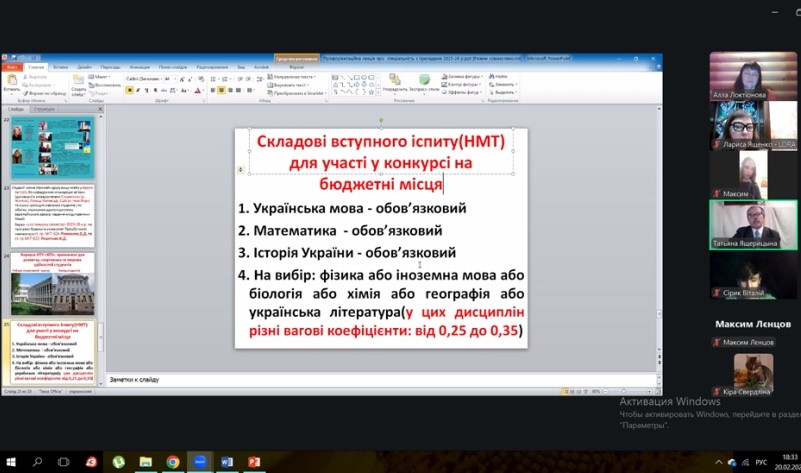Open File Explorer from the taskbar

coord(146,462)
